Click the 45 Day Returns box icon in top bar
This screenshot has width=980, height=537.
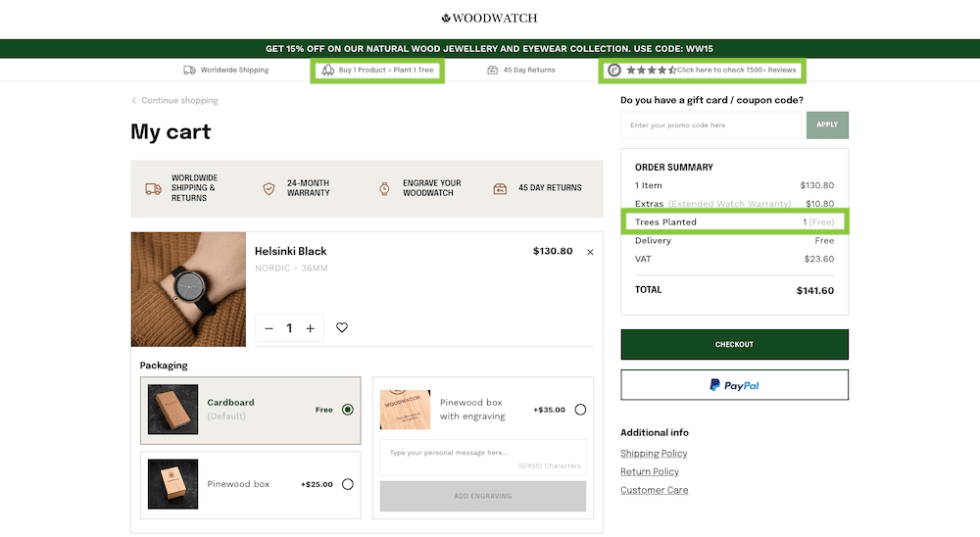[x=493, y=70]
